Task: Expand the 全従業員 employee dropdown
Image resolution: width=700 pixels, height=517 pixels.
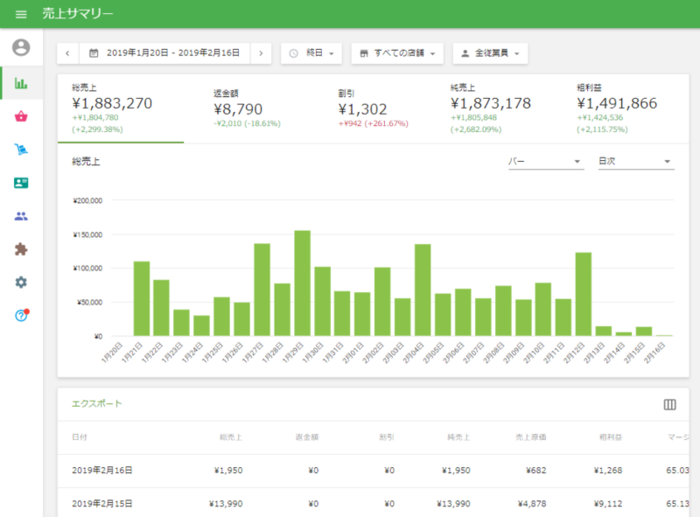Action: coord(490,52)
